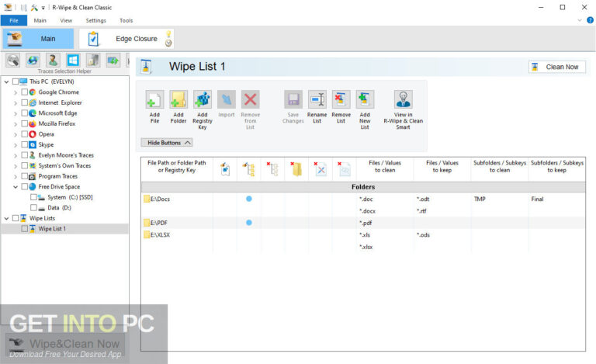Switch to the Edge Closure tab
The width and height of the screenshot is (596, 364).
click(x=126, y=39)
